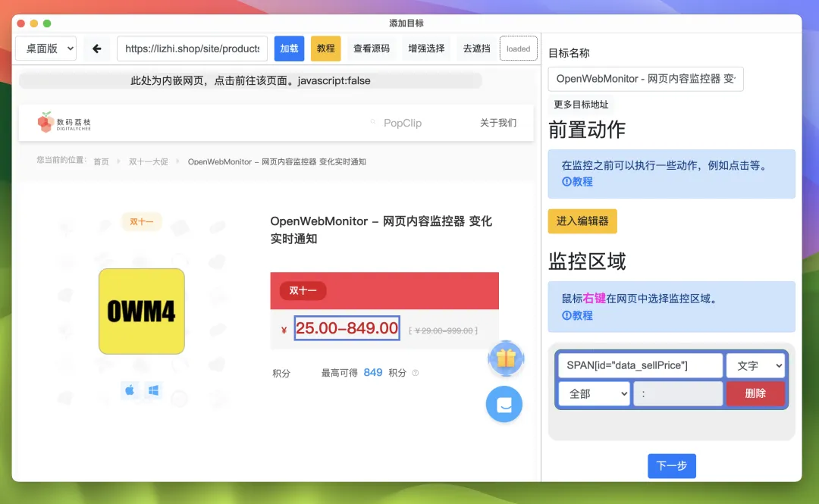The height and width of the screenshot is (504, 819).
Task: Click the 双十一 tag above product image
Action: (142, 221)
